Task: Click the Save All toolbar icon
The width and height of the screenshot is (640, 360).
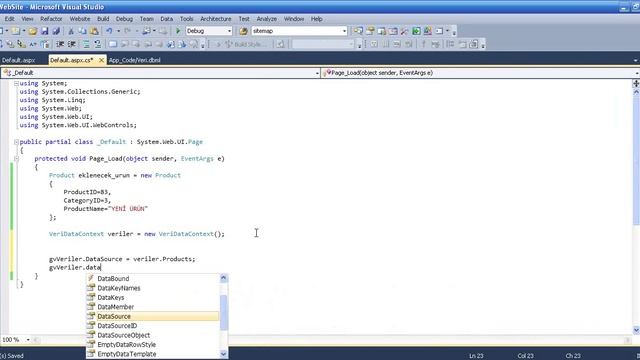Action: tap(56, 31)
